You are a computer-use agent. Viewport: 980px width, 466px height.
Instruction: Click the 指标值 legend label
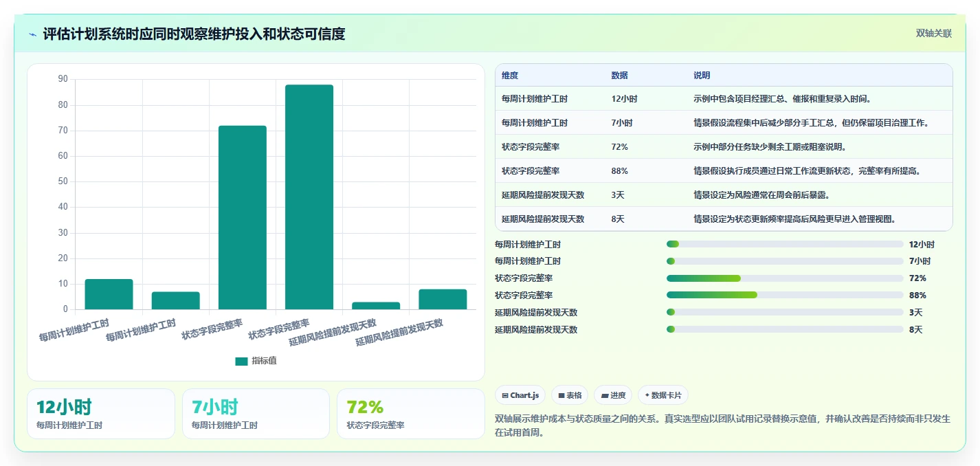tap(264, 361)
